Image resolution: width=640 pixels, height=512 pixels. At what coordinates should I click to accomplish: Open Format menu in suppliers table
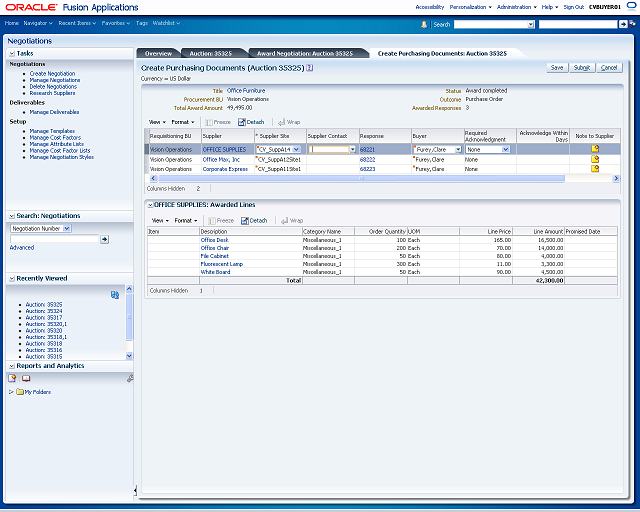click(x=183, y=122)
